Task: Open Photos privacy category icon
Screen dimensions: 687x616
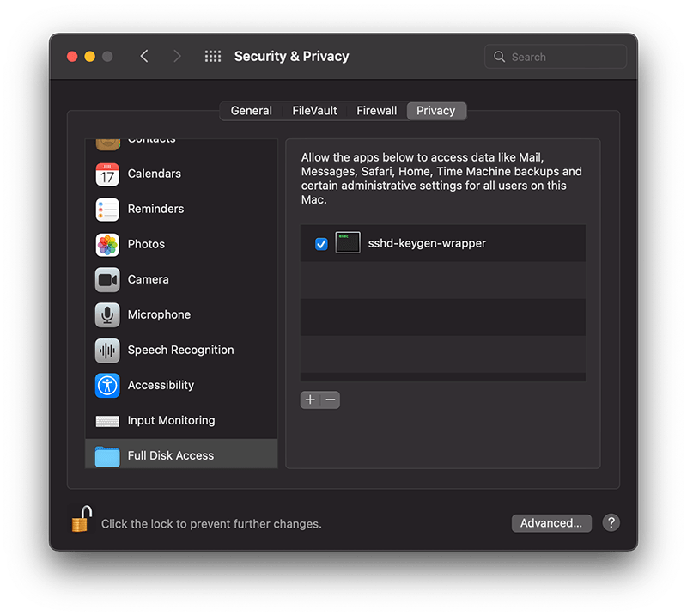Action: [107, 245]
